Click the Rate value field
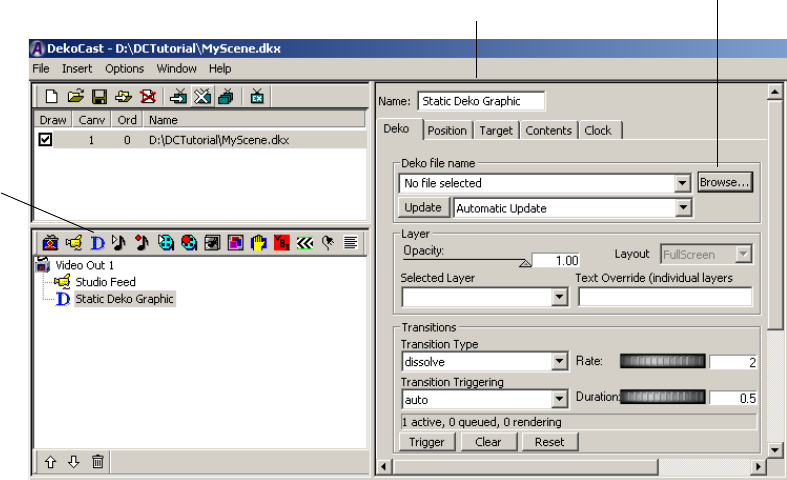787x480 pixels. (733, 362)
